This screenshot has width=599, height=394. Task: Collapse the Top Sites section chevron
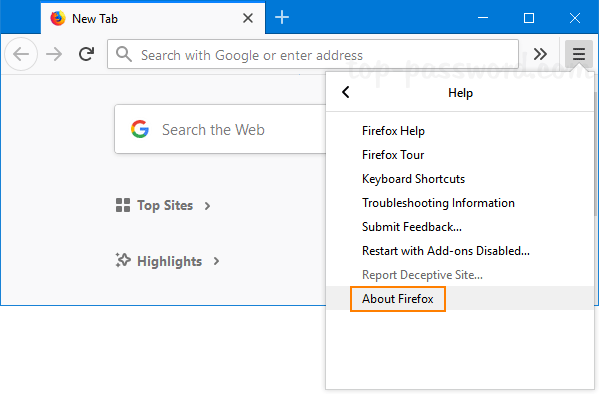tap(207, 206)
